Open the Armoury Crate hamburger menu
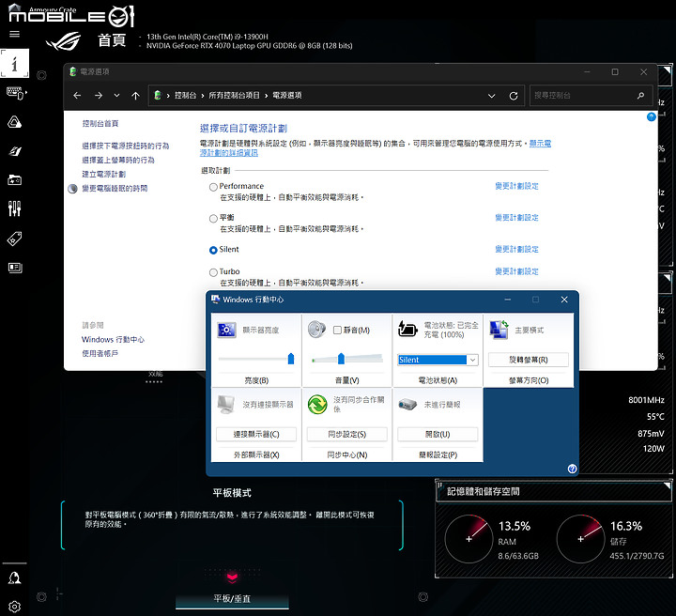This screenshot has width=676, height=616. click(x=15, y=34)
